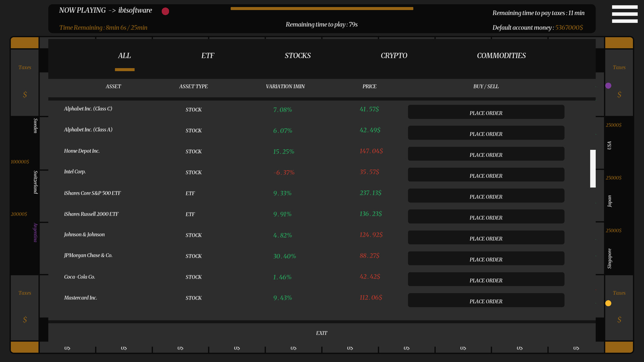The image size is (644, 362).
Task: Click the orange time progress bar at the top
Action: point(321,8)
